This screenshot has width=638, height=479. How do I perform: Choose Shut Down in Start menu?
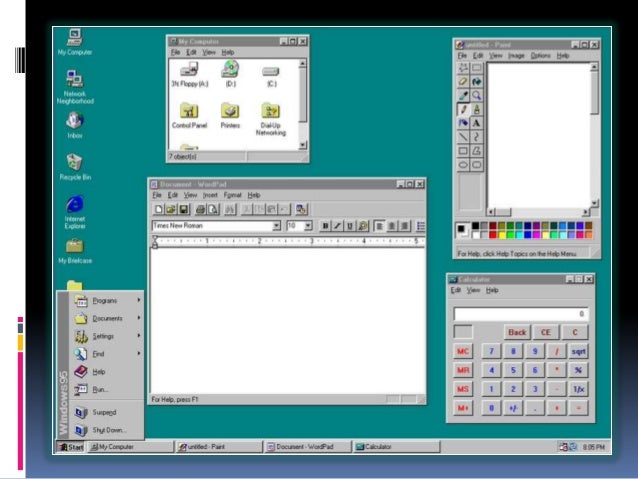tap(107, 430)
